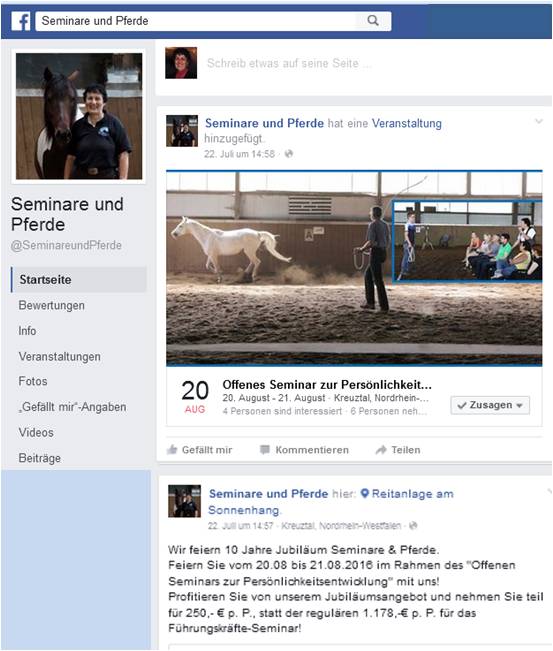The height and width of the screenshot is (651, 553).
Task: Select Videos in the sidebar
Action: pyautogui.click(x=36, y=433)
